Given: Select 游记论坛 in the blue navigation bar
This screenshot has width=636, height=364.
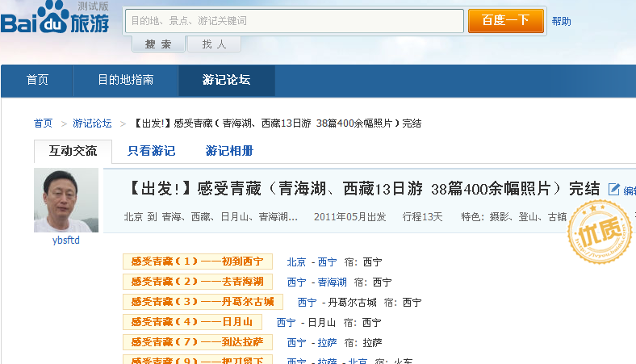Looking at the screenshot, I should click(226, 80).
